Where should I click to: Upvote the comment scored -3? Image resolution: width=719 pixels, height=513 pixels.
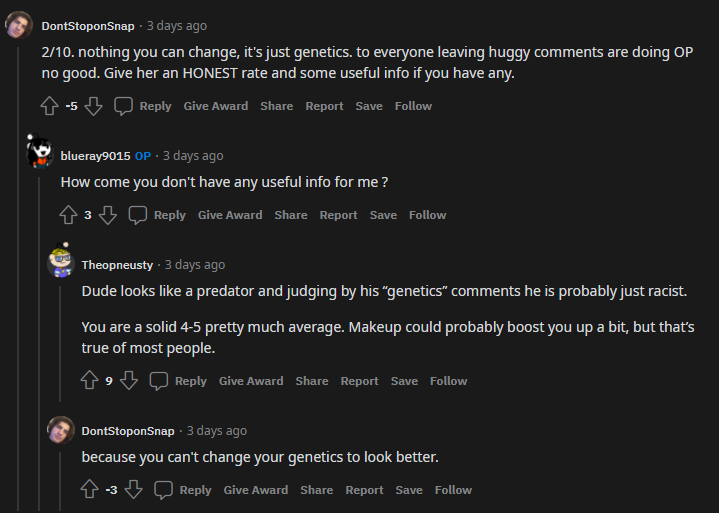(x=89, y=490)
